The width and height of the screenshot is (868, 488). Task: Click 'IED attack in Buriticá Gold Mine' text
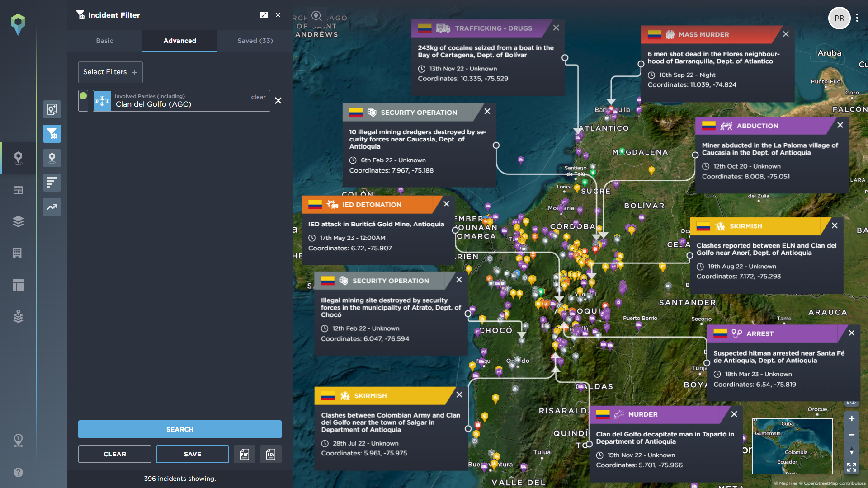point(376,224)
